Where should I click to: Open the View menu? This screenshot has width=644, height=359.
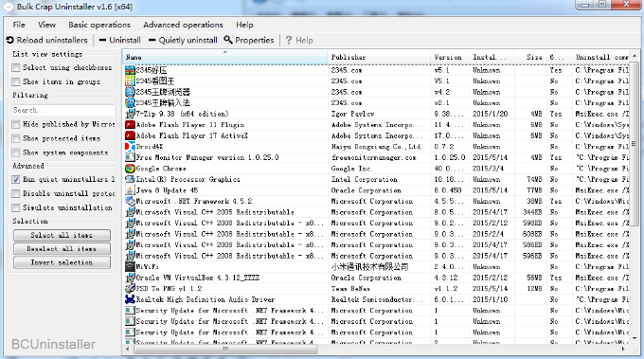(46, 25)
